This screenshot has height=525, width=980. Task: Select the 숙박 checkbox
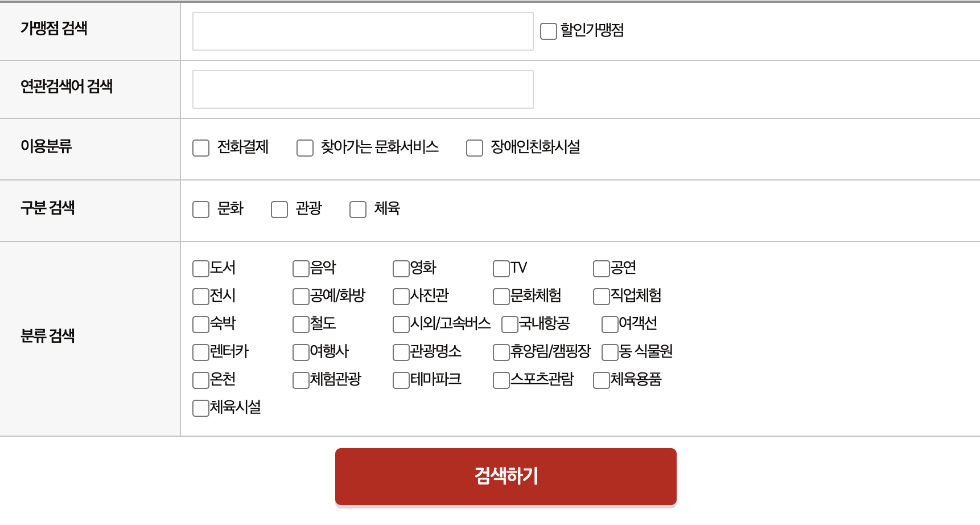[x=200, y=324]
